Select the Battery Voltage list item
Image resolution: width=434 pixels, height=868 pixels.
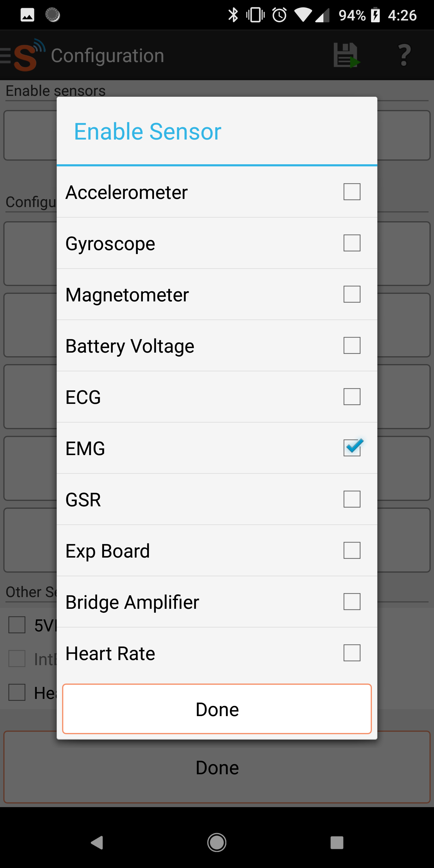point(217,346)
